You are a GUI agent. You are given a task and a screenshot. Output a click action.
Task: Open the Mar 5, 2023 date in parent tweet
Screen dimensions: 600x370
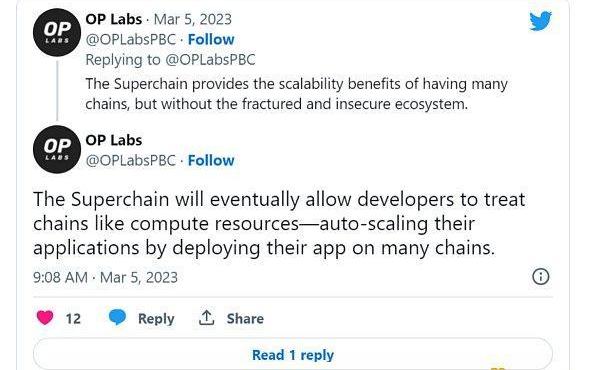pos(192,20)
